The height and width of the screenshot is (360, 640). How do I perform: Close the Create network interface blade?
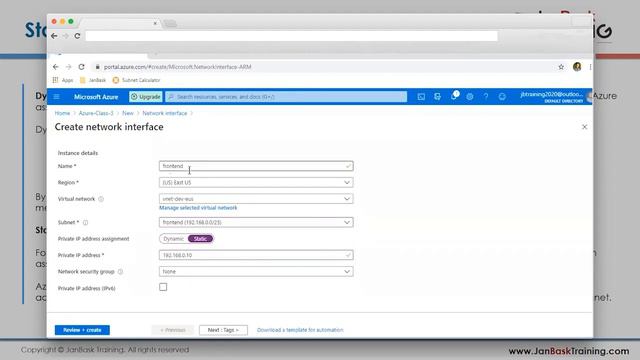(584, 127)
